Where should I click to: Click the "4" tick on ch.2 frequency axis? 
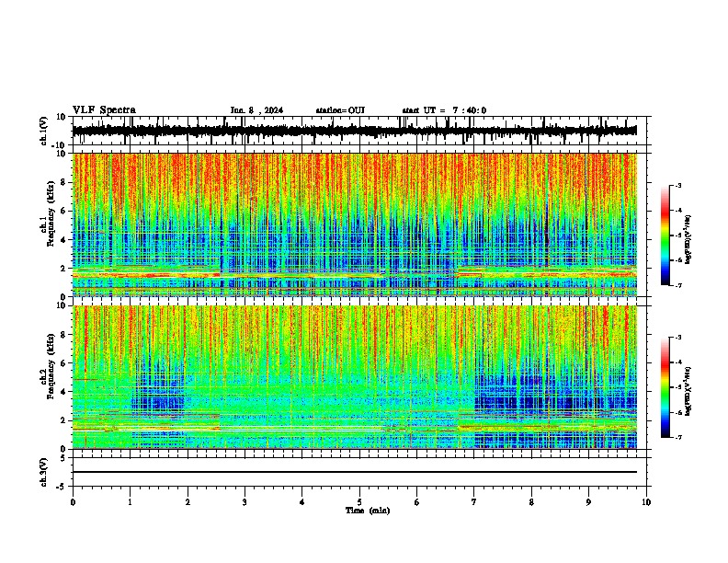click(x=64, y=392)
